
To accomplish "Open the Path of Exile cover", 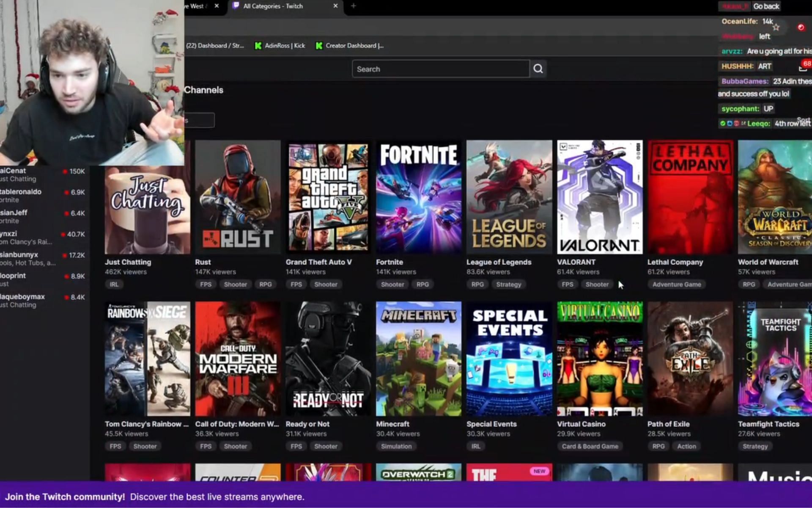I will [x=690, y=359].
